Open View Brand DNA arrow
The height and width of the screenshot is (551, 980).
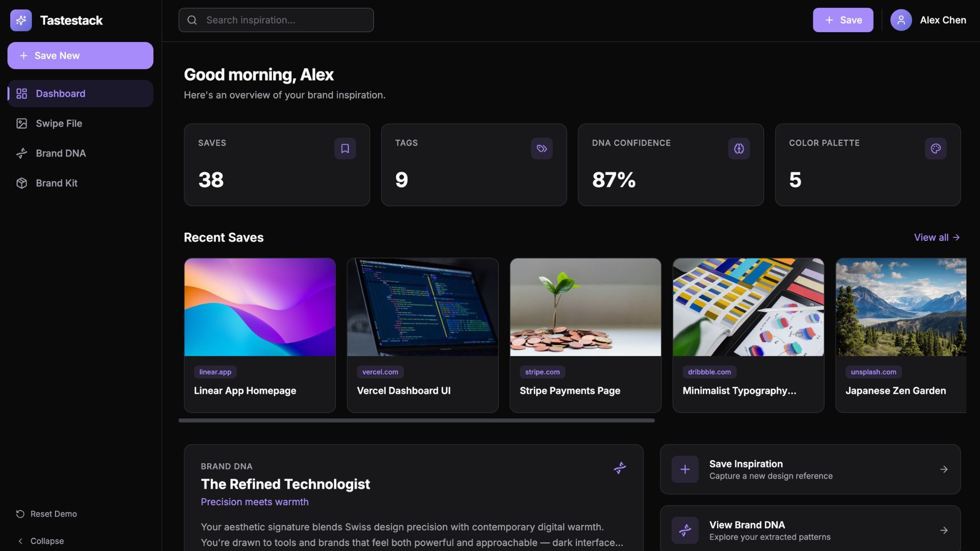(944, 531)
